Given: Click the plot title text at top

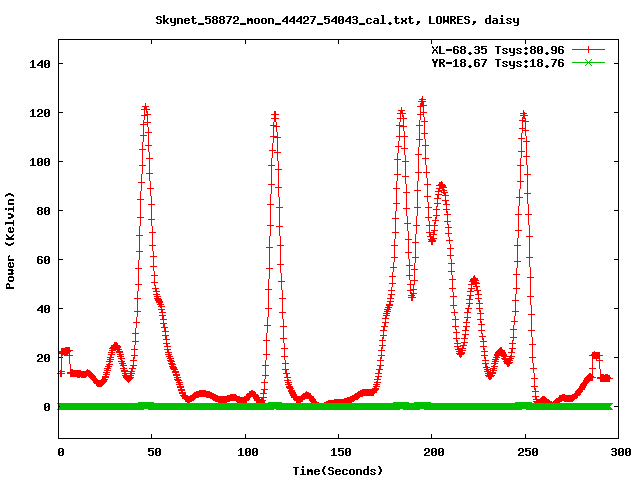Looking at the screenshot, I should tap(337, 19).
